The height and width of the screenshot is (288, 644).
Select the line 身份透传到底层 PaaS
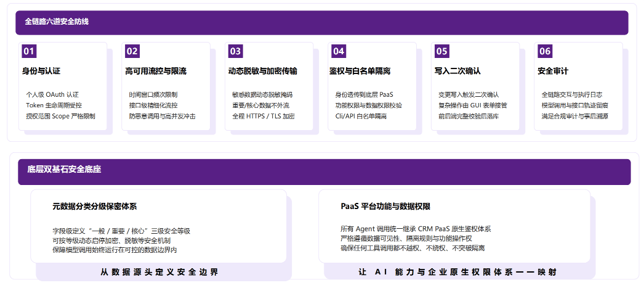[x=364, y=94]
